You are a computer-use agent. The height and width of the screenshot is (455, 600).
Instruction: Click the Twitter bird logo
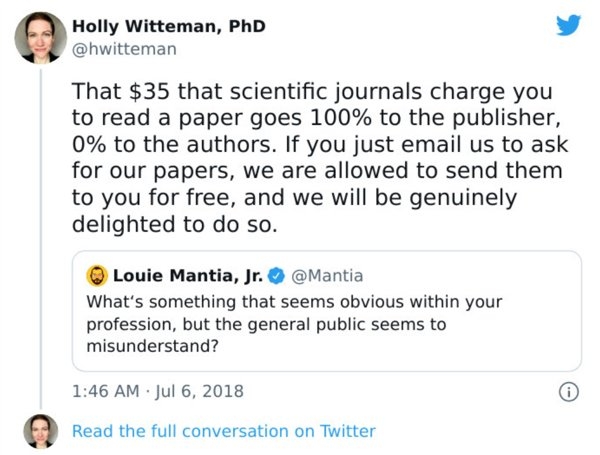(x=567, y=27)
